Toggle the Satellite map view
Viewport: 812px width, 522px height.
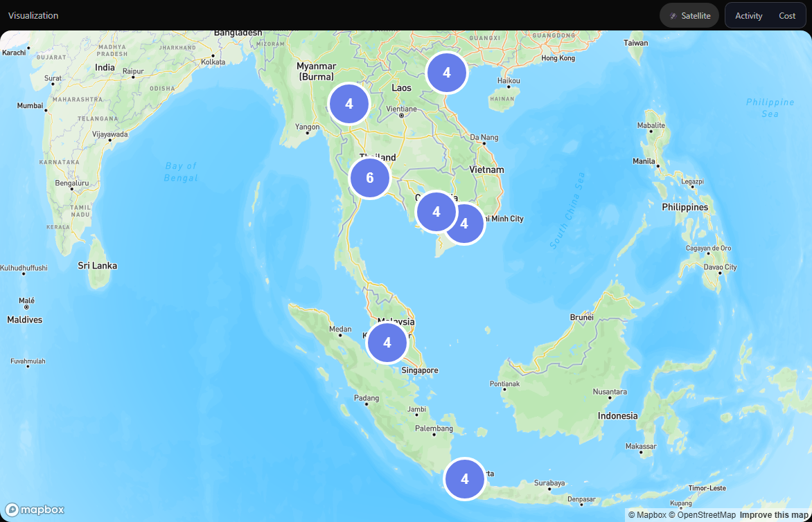(x=689, y=15)
